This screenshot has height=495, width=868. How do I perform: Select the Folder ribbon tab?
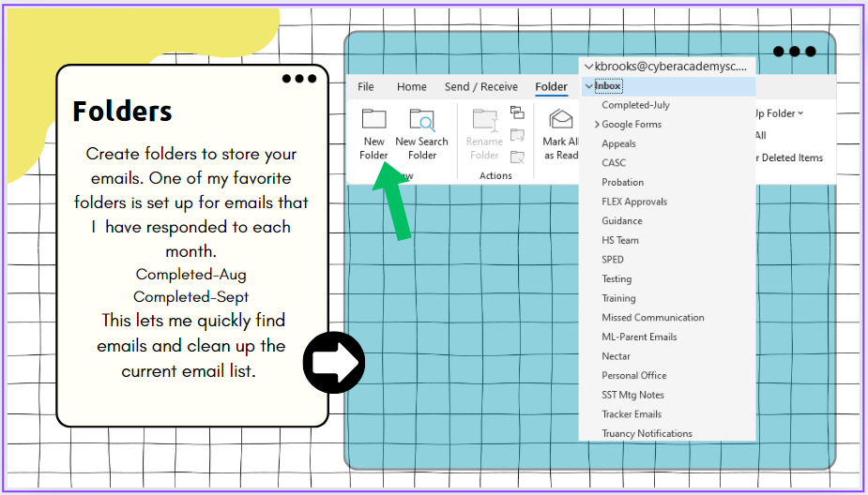tap(551, 87)
